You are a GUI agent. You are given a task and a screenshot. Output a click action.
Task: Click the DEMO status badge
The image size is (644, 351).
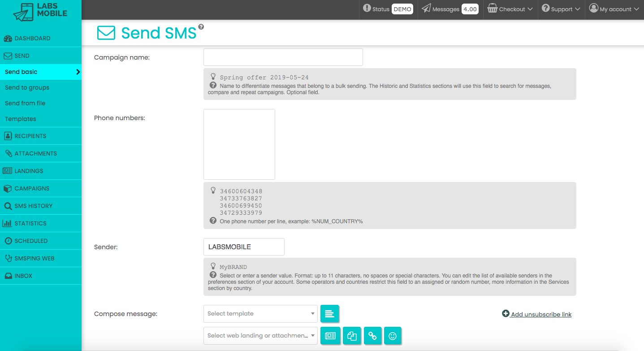pos(402,9)
